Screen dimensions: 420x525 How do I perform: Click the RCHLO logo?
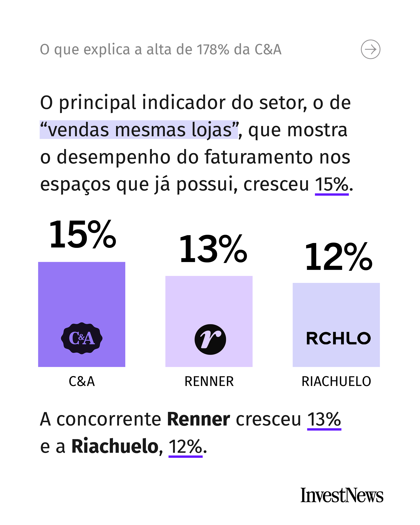(338, 338)
